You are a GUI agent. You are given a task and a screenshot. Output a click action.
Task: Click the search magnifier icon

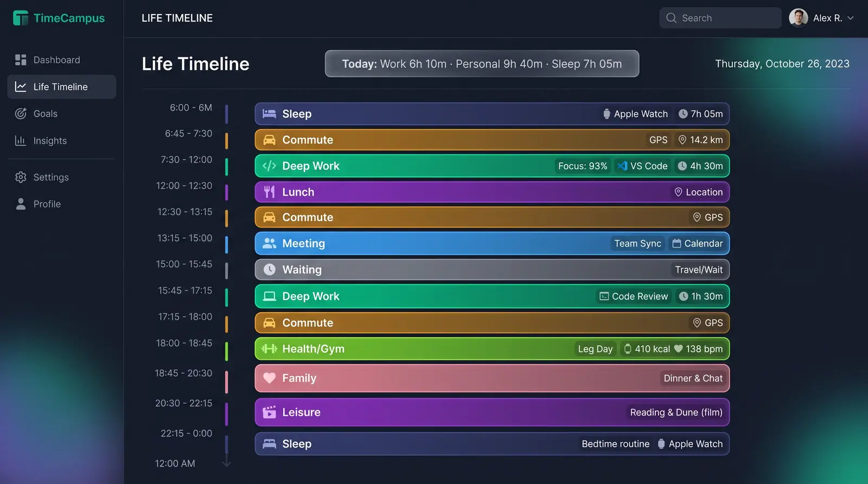tap(671, 18)
